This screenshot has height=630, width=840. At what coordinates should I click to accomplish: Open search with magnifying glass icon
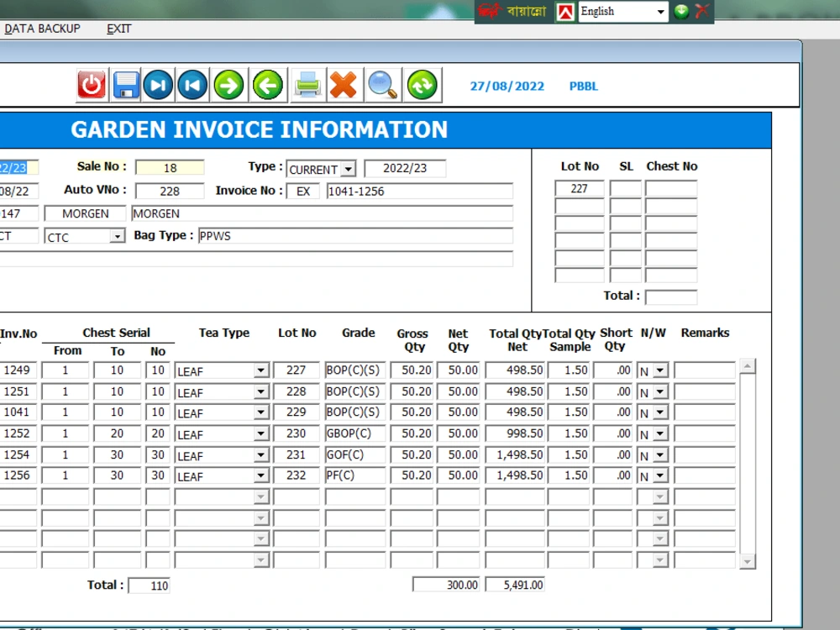(x=382, y=85)
